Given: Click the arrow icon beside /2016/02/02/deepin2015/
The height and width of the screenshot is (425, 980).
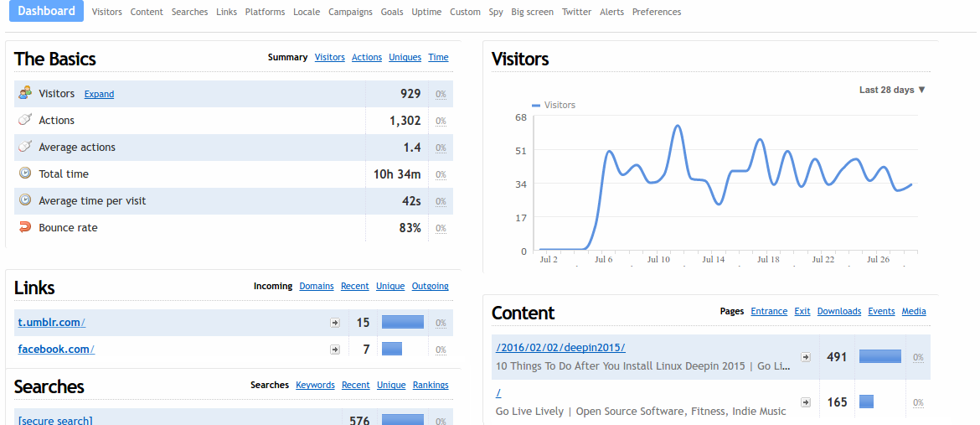Looking at the screenshot, I should 806,357.
